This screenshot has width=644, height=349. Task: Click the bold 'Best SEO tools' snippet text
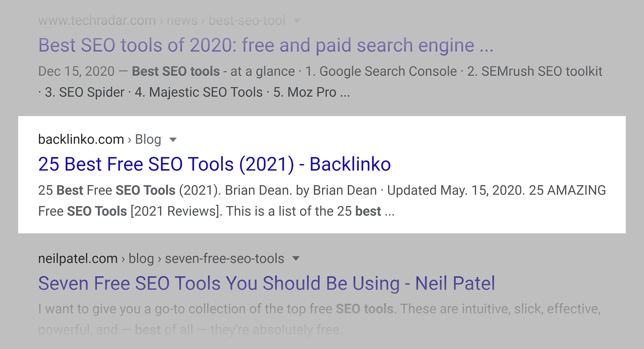(x=176, y=71)
